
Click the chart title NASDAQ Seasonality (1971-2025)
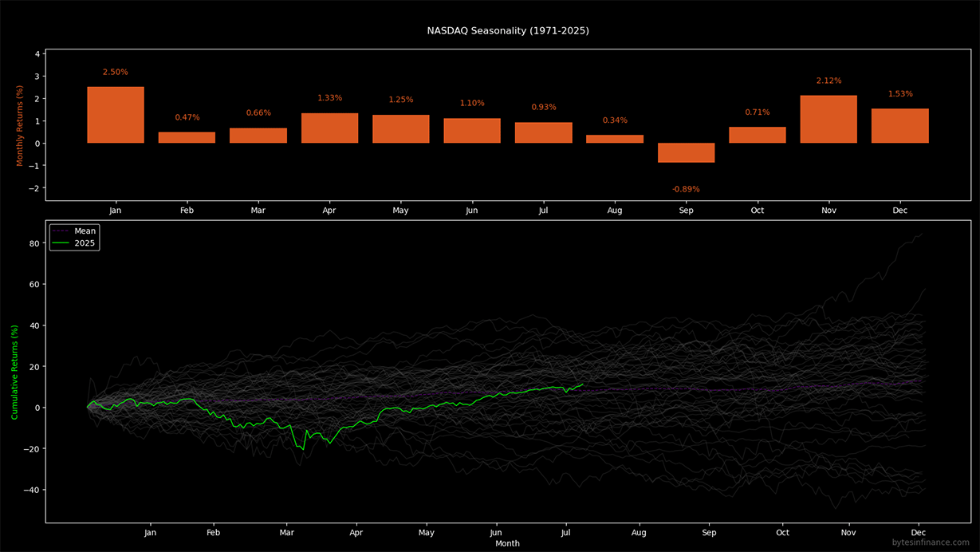508,31
